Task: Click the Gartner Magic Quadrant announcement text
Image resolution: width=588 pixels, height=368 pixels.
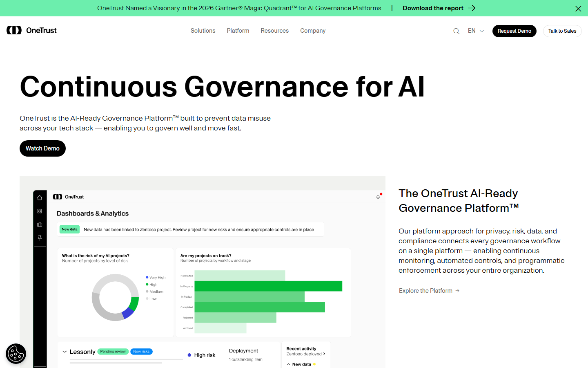Action: 239,8
